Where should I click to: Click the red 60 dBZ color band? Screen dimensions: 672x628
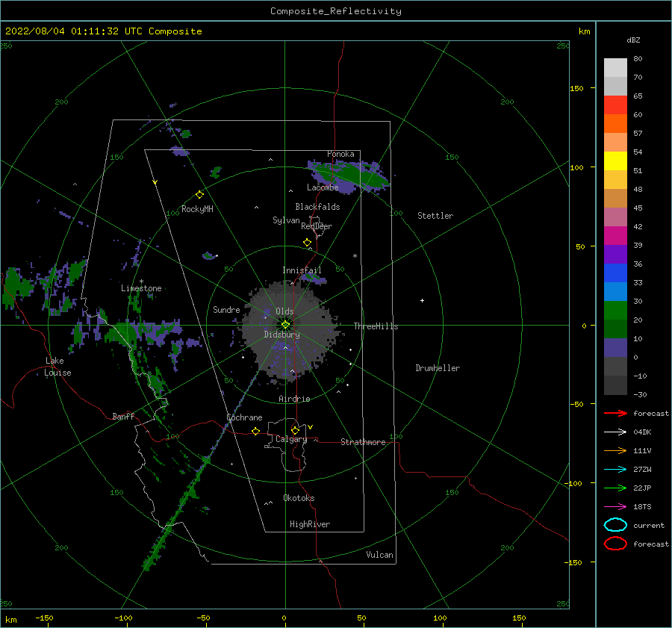615,105
